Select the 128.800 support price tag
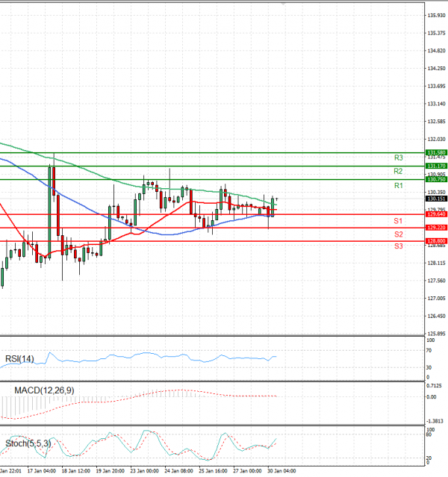The image size is (448, 477). click(437, 241)
